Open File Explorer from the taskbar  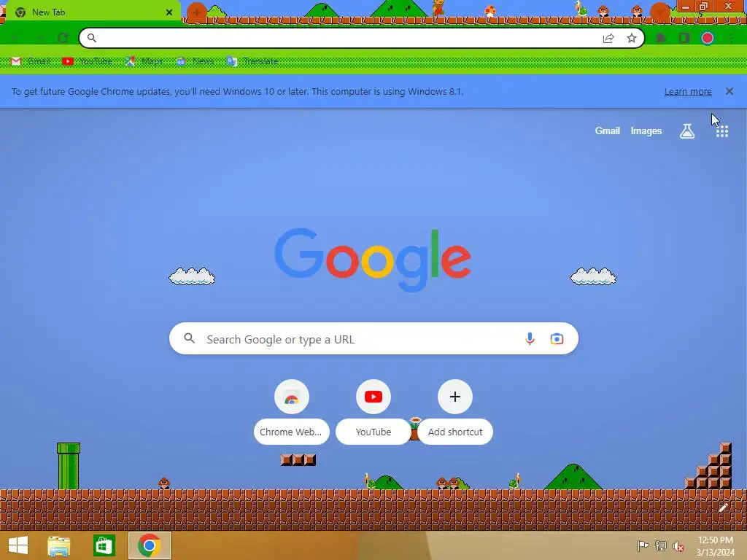pos(58,545)
